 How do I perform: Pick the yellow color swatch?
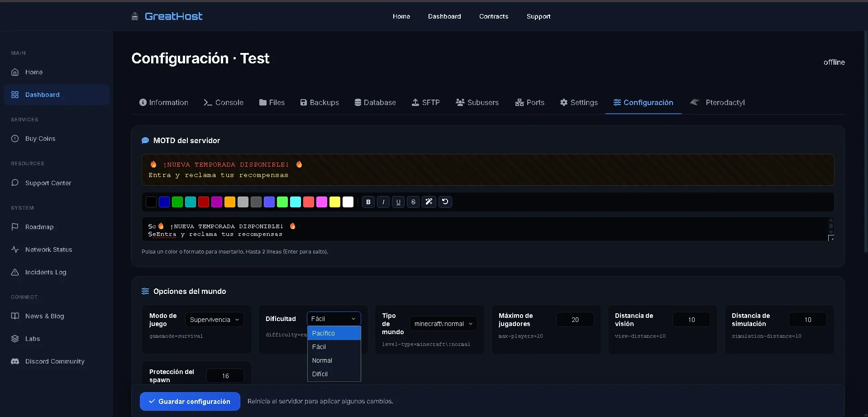click(x=335, y=202)
